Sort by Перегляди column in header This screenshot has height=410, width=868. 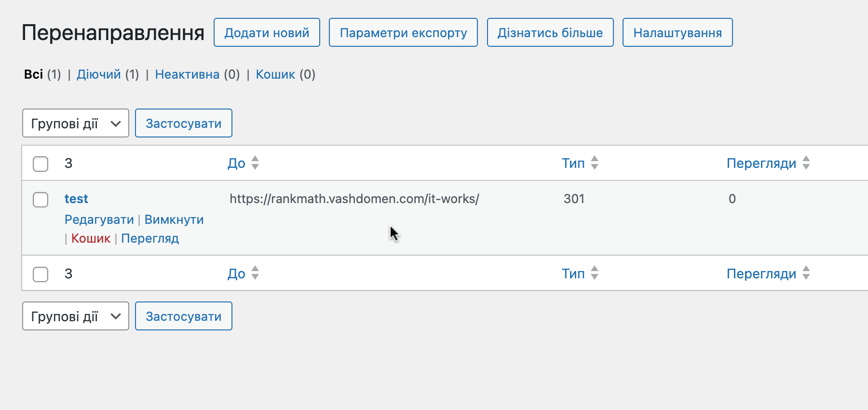[761, 163]
